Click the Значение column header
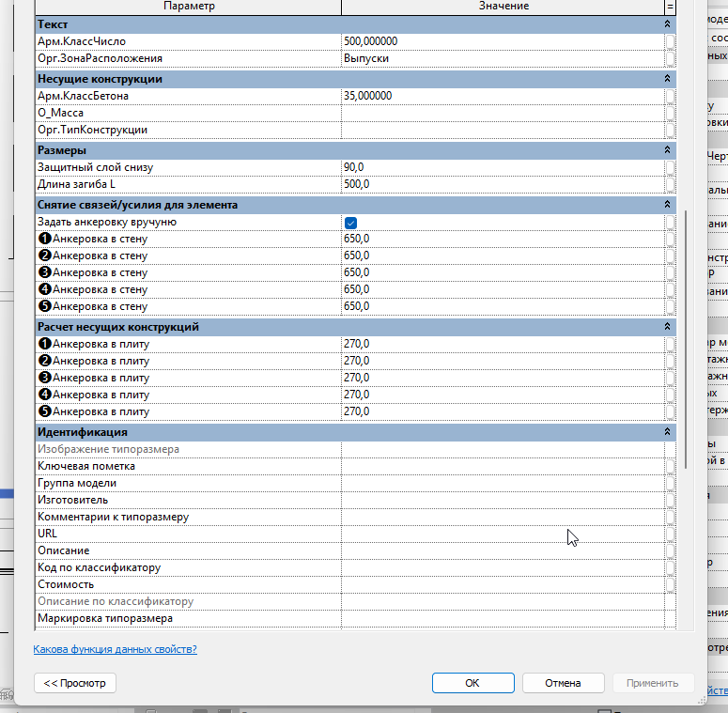Screen dimensions: 728x713 [503, 7]
